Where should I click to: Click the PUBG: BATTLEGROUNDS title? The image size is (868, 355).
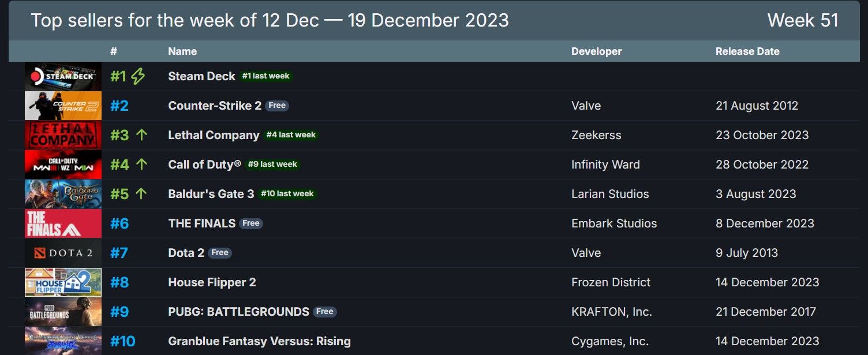[238, 312]
